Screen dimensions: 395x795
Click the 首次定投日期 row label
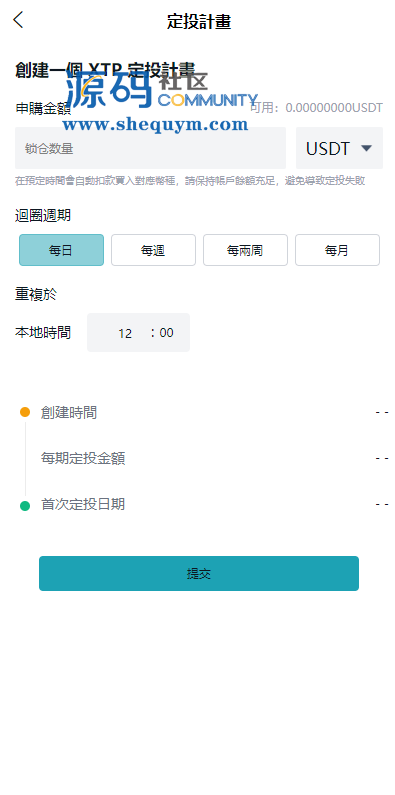[83, 504]
